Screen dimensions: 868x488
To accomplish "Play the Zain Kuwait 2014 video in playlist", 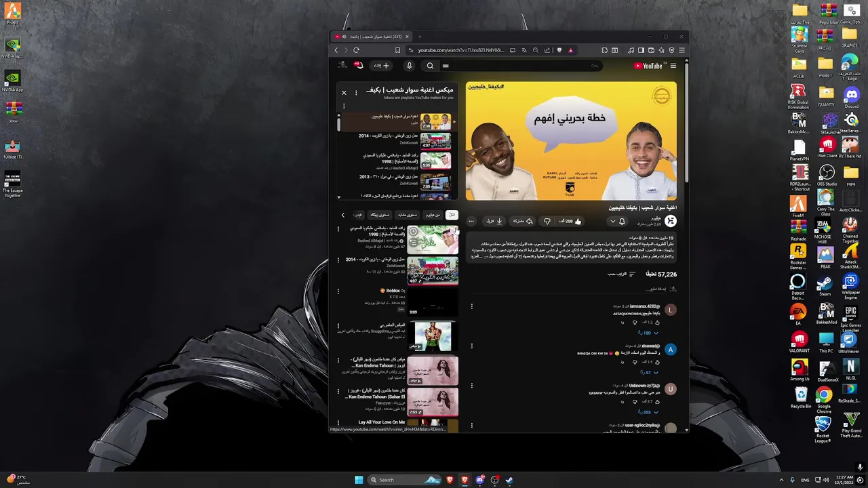I will click(x=397, y=140).
